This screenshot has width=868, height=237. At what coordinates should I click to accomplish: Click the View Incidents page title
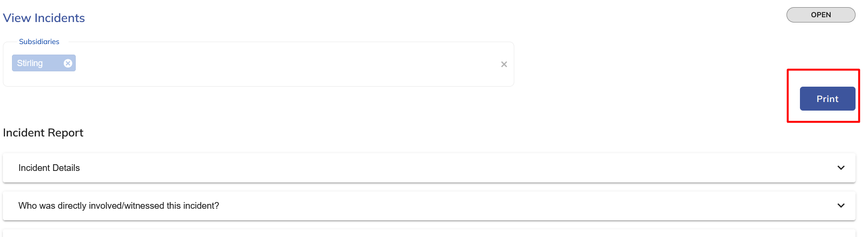click(44, 18)
